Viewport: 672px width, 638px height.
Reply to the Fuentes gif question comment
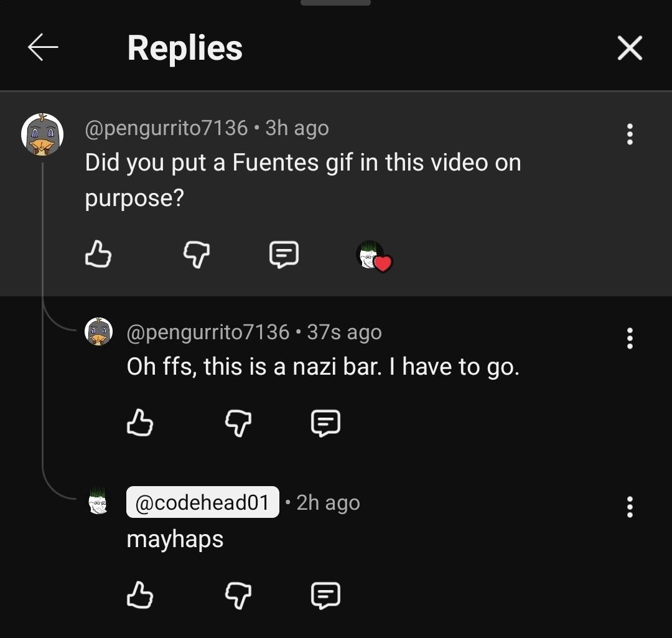[x=284, y=255]
